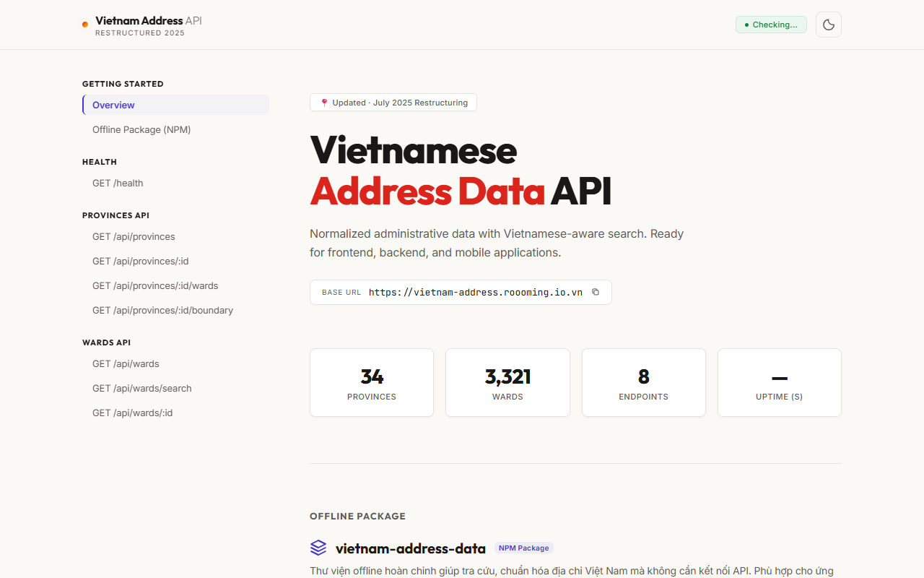The image size is (924, 578).
Task: Click the GETTING STARTED section label
Action: point(123,84)
